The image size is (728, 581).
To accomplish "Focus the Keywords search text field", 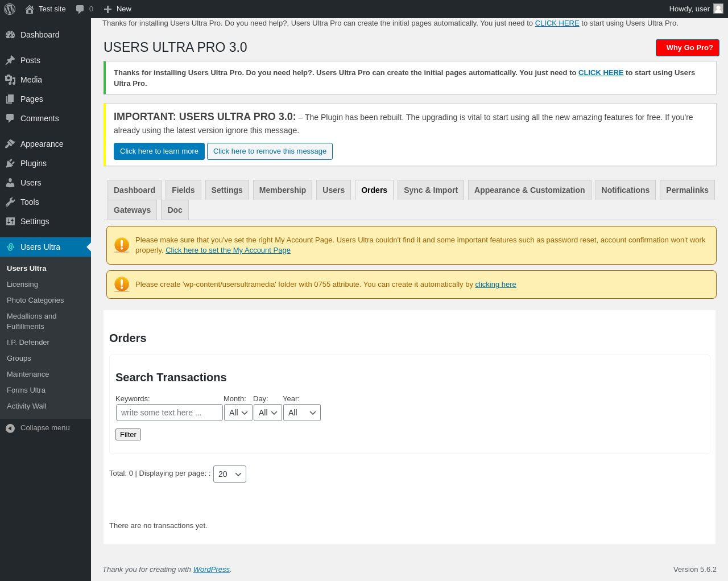I will pyautogui.click(x=169, y=413).
